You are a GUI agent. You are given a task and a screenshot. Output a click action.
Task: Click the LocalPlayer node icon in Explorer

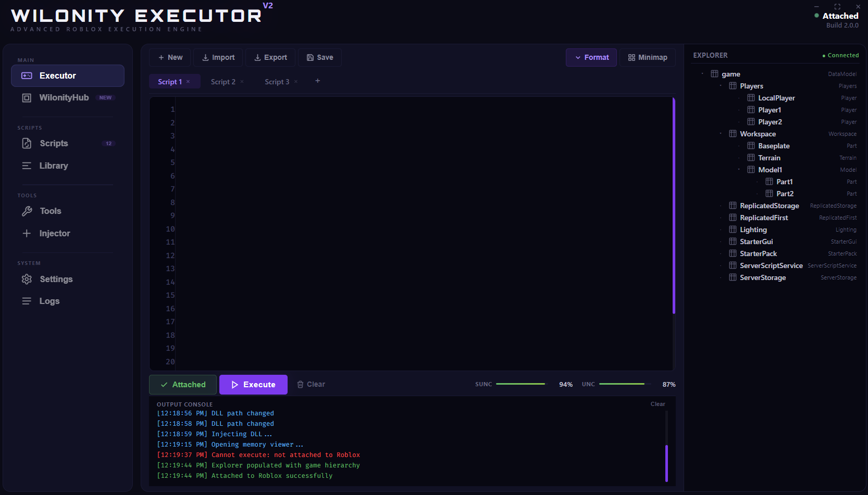(x=751, y=98)
